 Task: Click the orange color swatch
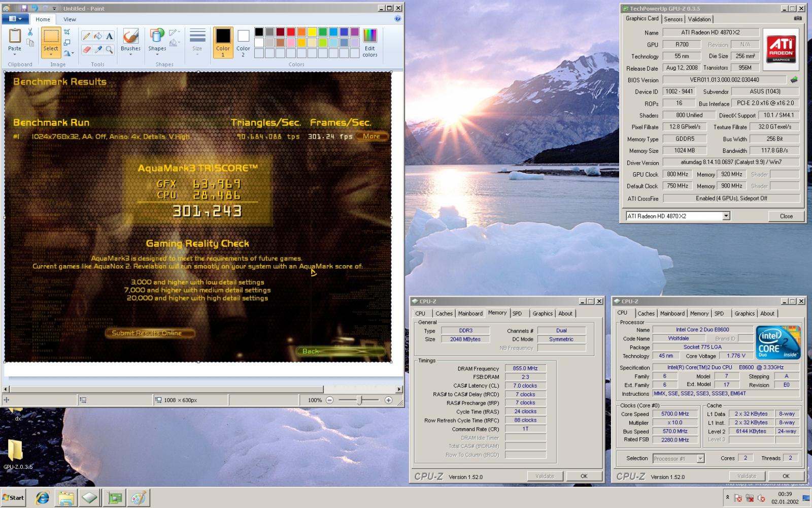click(301, 32)
